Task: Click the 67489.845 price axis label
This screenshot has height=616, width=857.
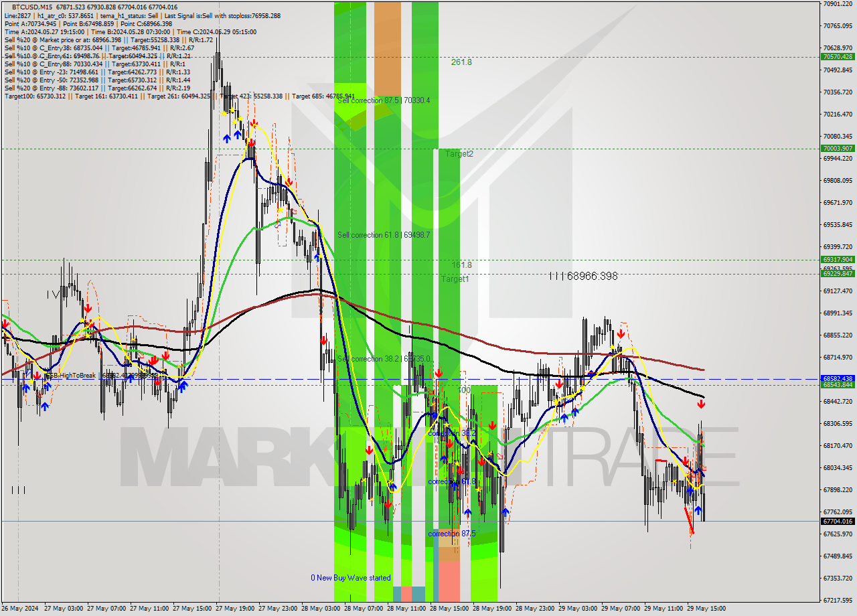Action: (x=838, y=556)
